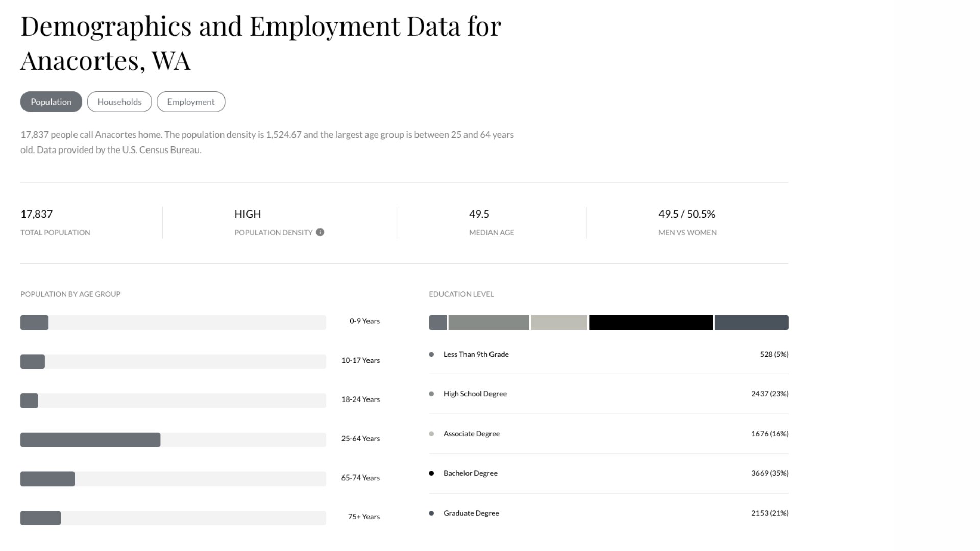Click the 0-9 Years age bar
This screenshot has height=551, width=980.
tap(34, 322)
